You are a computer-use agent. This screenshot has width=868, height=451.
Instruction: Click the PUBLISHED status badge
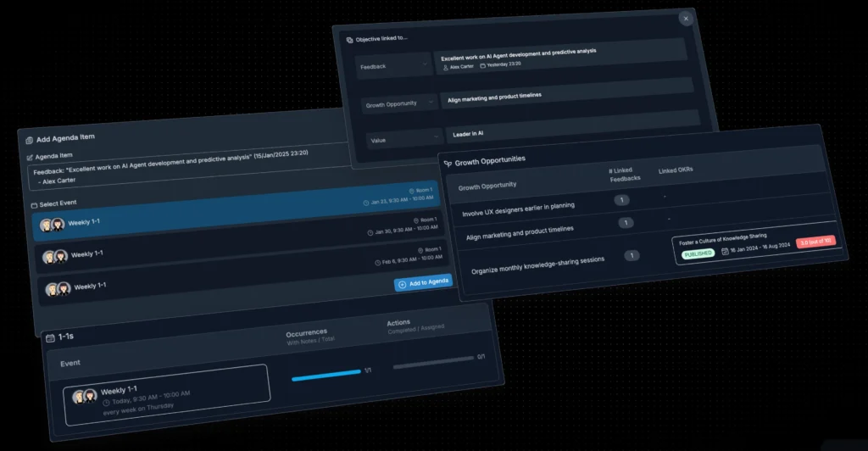click(698, 254)
